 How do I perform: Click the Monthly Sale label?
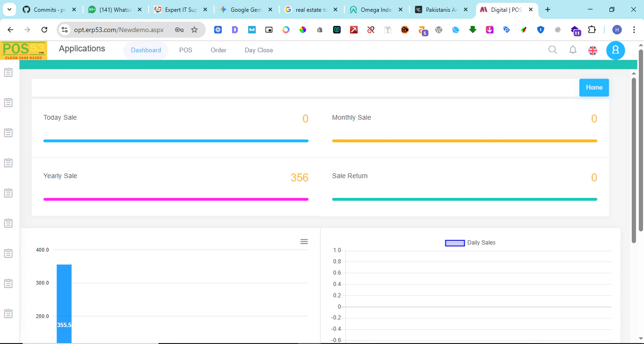pyautogui.click(x=351, y=117)
